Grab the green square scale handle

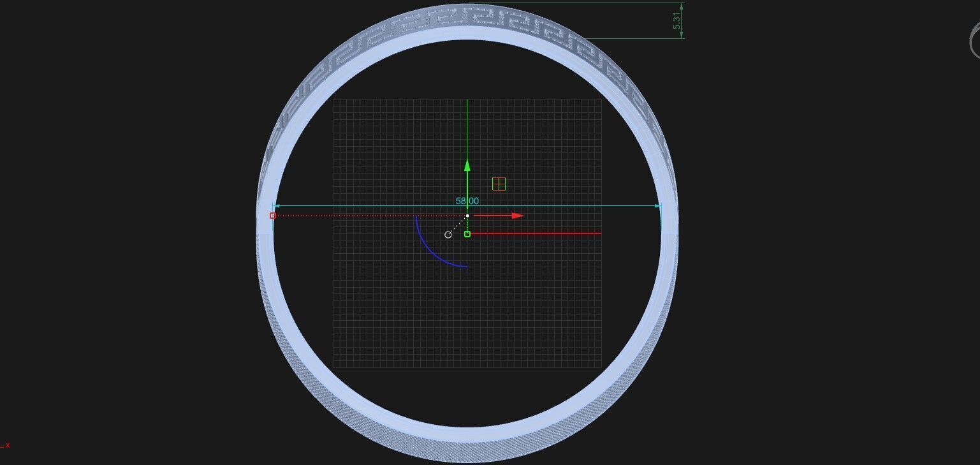(x=467, y=234)
